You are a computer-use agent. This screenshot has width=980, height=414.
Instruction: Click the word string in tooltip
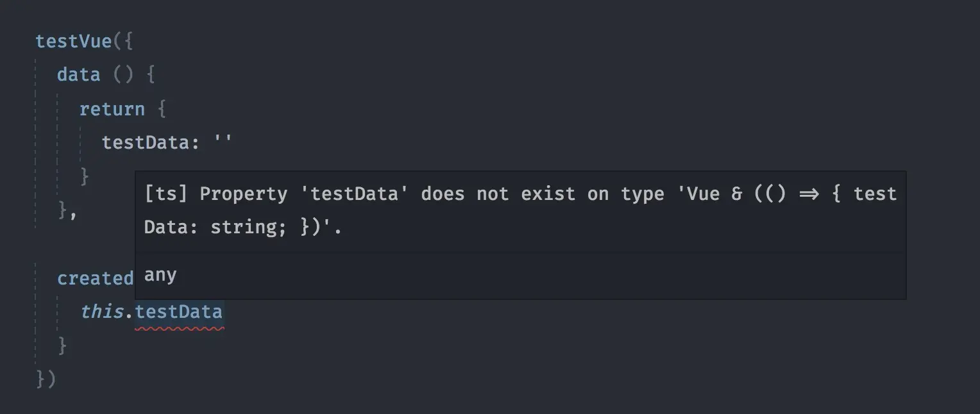point(243,227)
